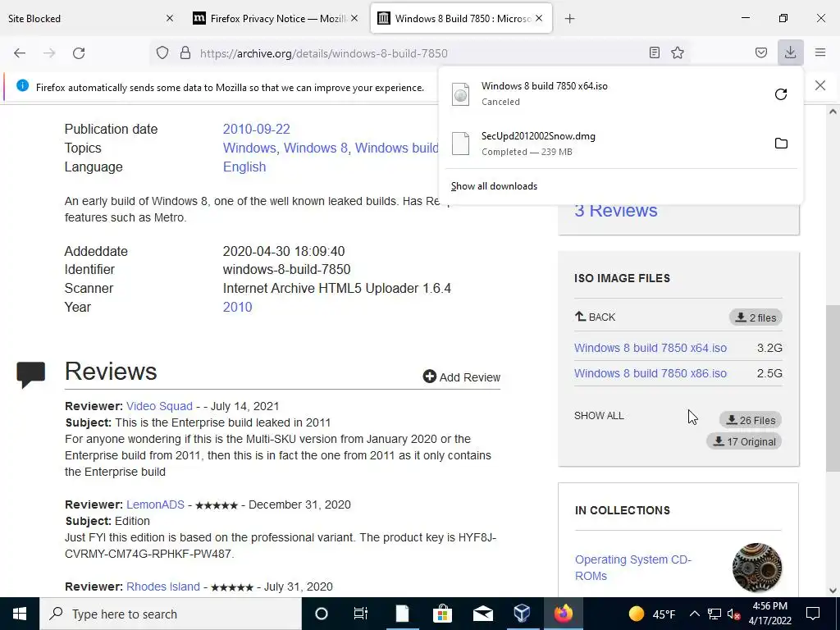
Task: Open the muted volume tray icon
Action: pyautogui.click(x=734, y=614)
